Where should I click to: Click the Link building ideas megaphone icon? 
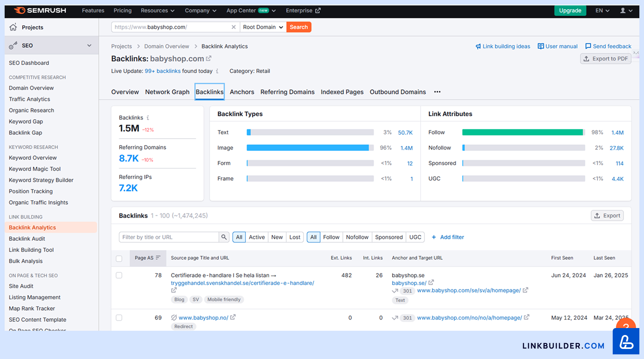point(478,46)
